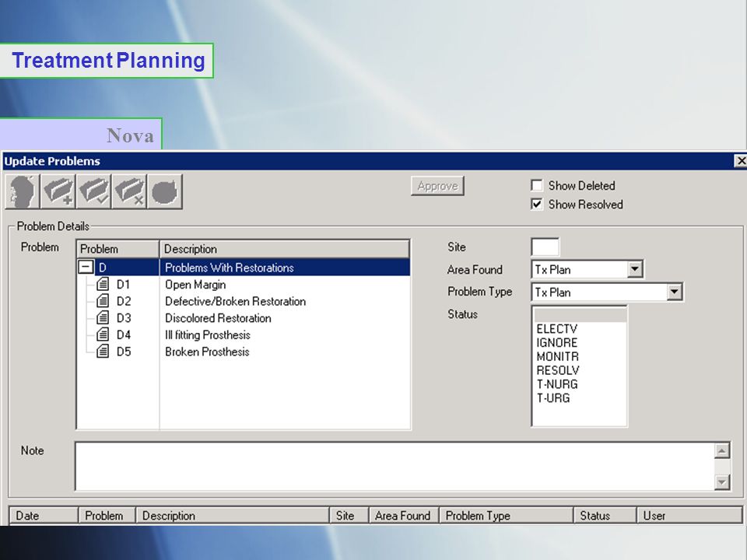747x560 pixels.
Task: Click bottom table Problem column header
Action: point(107,515)
